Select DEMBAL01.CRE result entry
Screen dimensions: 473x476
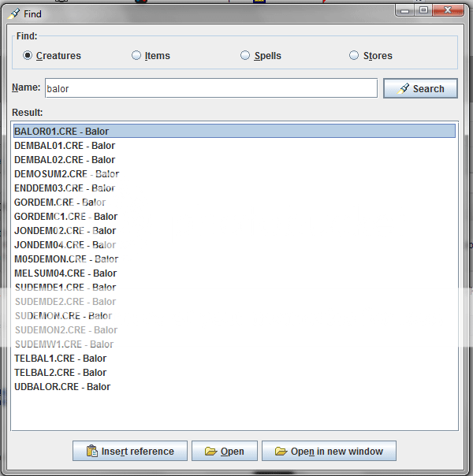click(x=65, y=146)
